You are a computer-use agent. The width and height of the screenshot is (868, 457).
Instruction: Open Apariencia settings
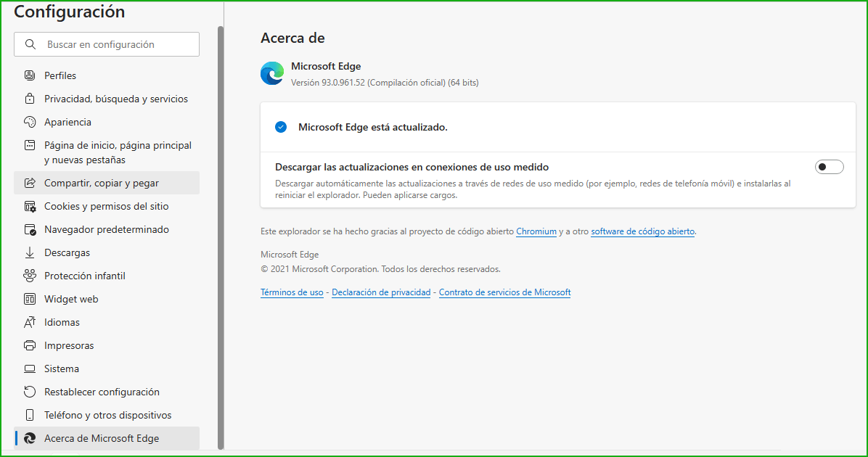point(106,122)
